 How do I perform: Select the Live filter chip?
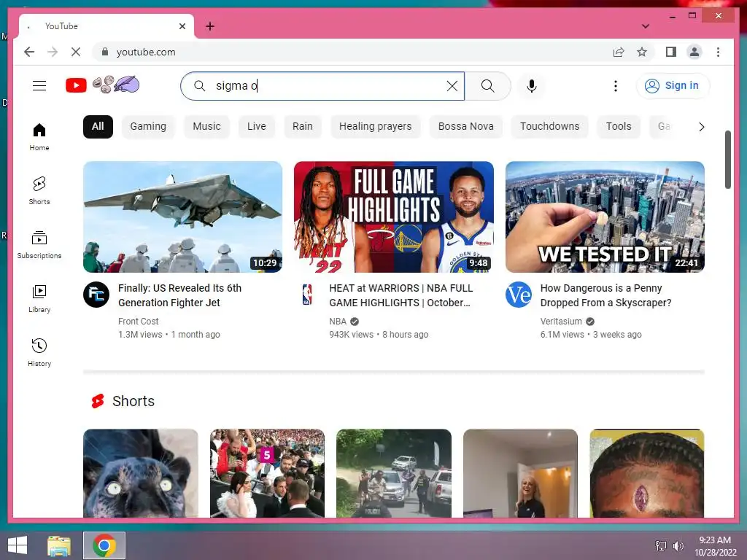[x=256, y=127]
